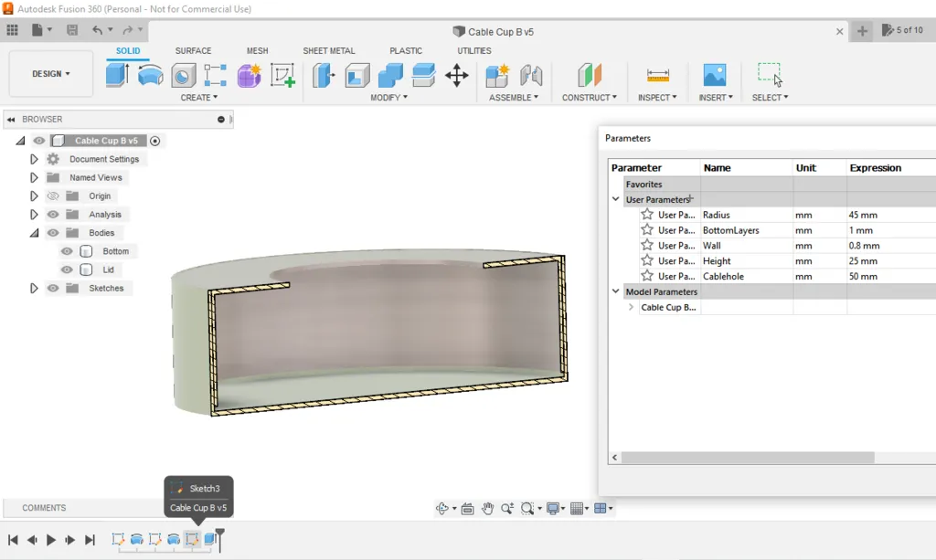Screen dimensions: 936x560
Task: Edit the Height expression 25 mm
Action: (x=864, y=261)
